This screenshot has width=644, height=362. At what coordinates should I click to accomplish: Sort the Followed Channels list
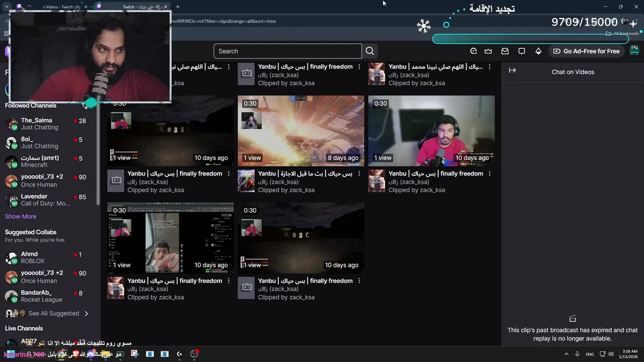[85, 106]
